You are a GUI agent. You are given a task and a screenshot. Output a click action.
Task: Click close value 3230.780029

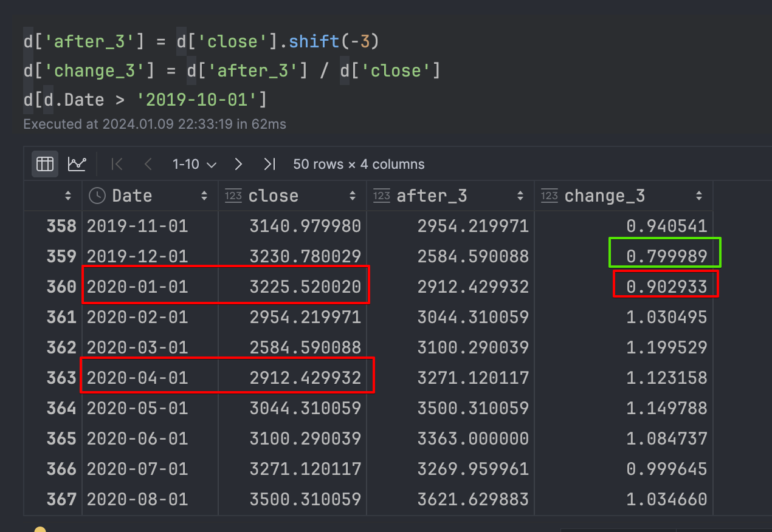tap(305, 256)
